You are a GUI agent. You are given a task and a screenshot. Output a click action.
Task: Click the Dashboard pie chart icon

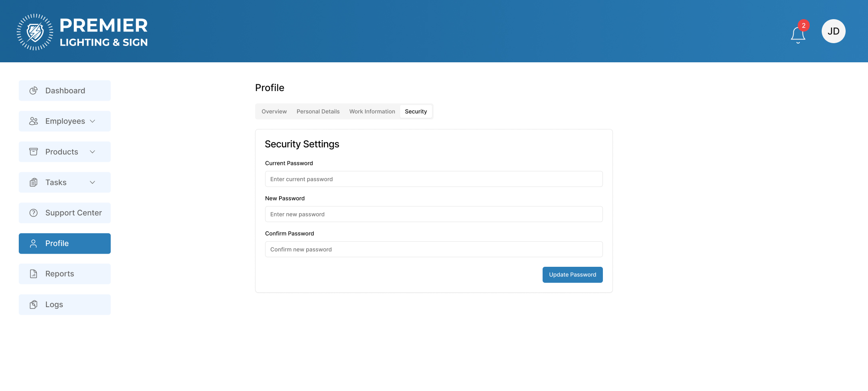[x=34, y=91]
